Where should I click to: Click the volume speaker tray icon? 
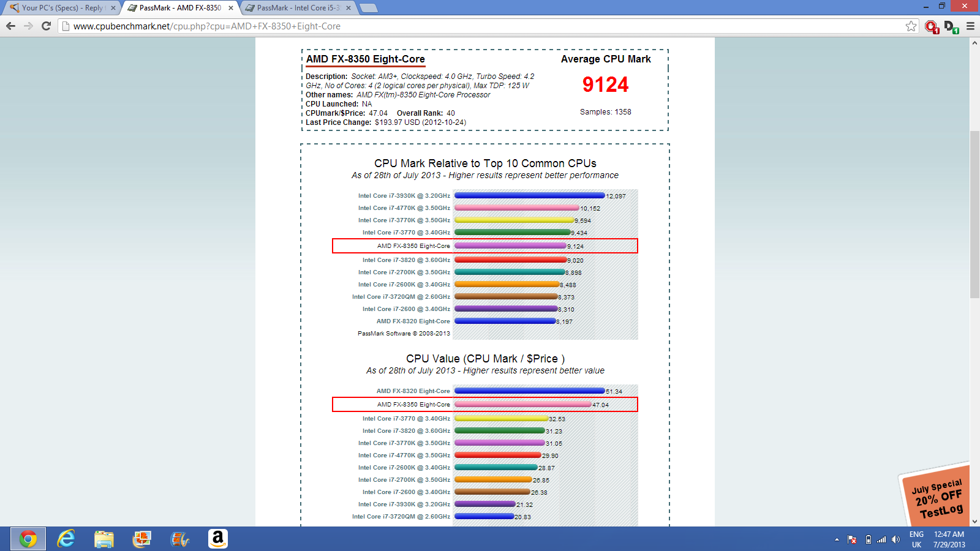pyautogui.click(x=895, y=539)
